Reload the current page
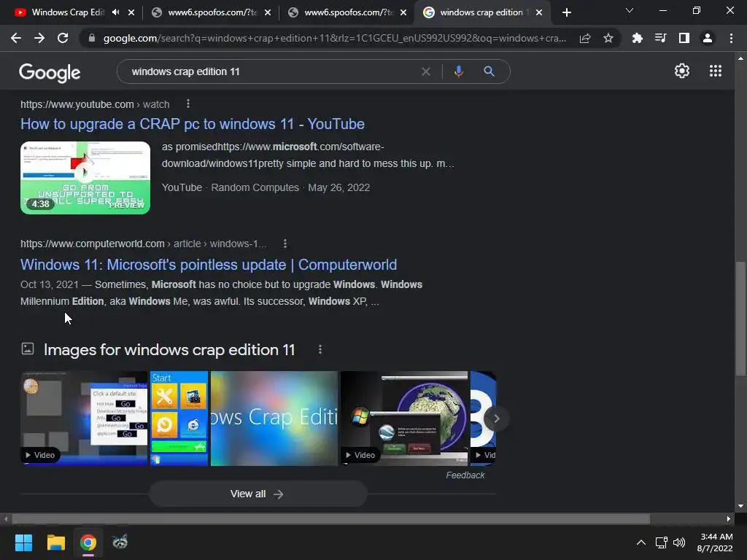 coord(63,38)
